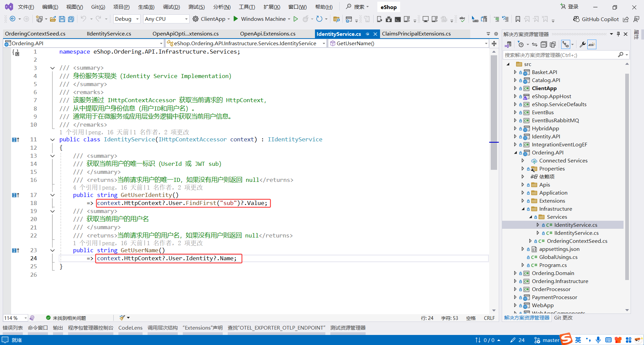
Task: Click the spell checker abc icon
Action: click(x=463, y=19)
